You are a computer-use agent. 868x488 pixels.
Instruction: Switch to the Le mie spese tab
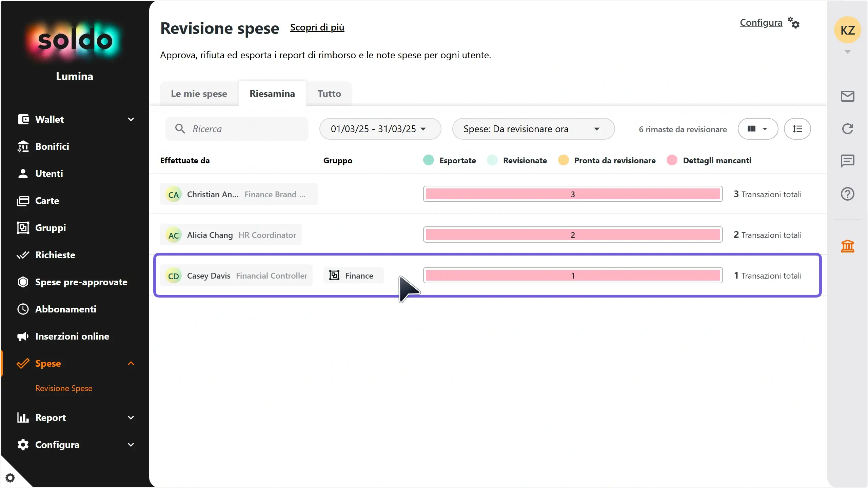click(199, 94)
